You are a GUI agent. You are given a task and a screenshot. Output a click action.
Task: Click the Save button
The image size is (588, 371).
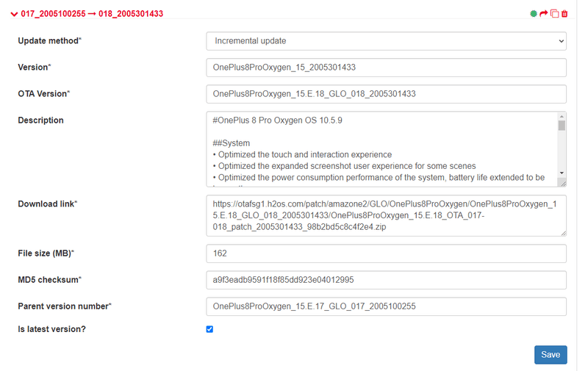tap(550, 354)
